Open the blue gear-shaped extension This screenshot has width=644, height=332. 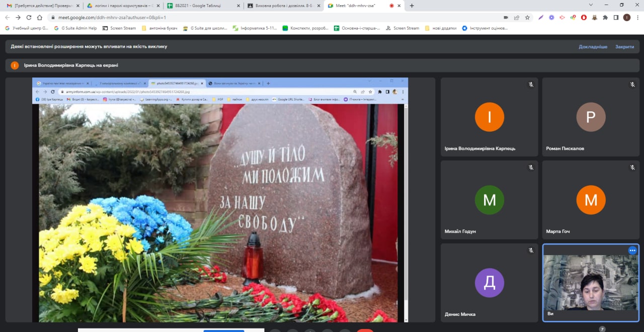click(551, 17)
